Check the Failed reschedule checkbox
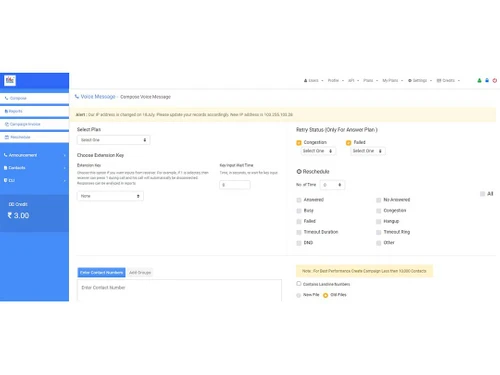500x375 pixels. click(299, 221)
